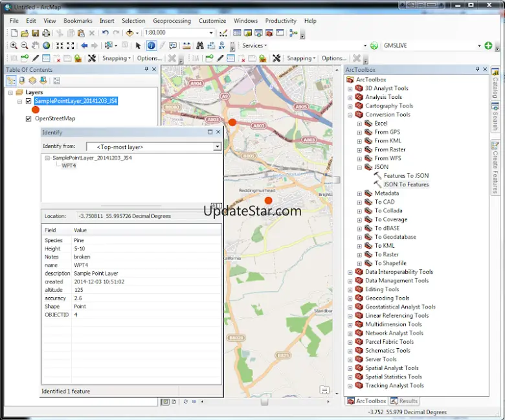
Task: Collapse the Layers group in Table Of Contents
Action: coord(10,93)
